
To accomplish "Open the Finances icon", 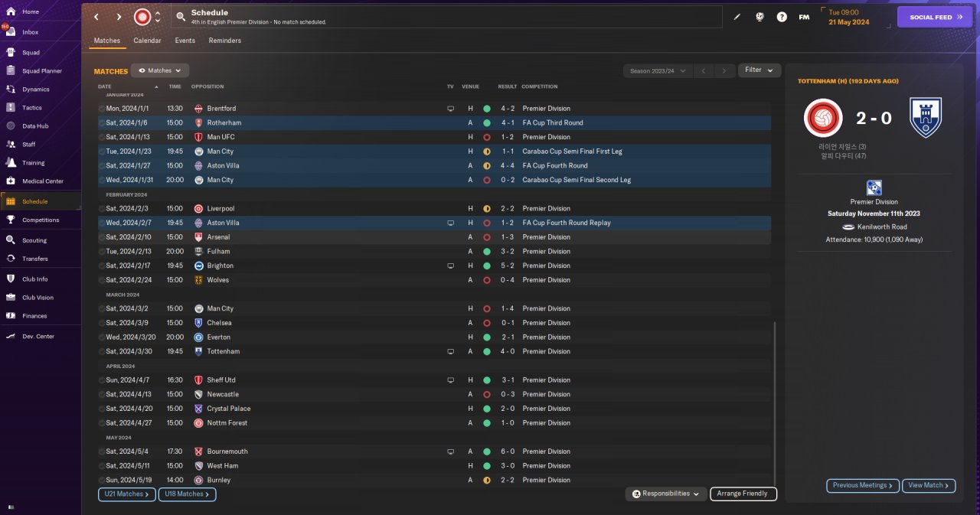I will (11, 315).
